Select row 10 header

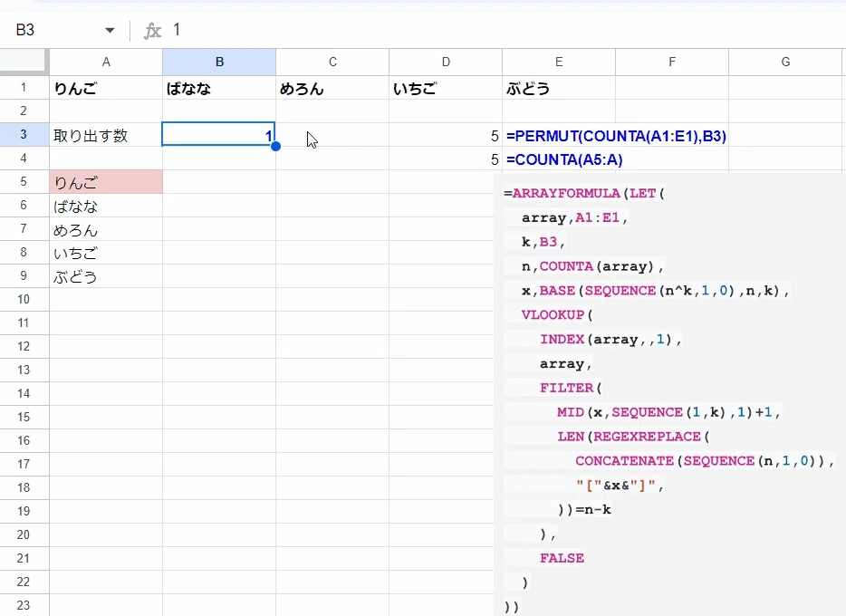point(24,299)
